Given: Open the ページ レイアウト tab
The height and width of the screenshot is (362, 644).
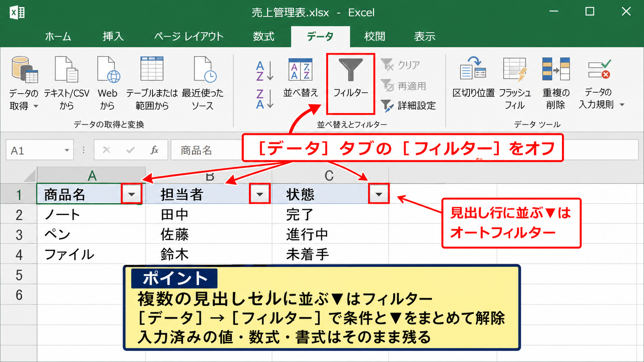Looking at the screenshot, I should pyautogui.click(x=189, y=37).
